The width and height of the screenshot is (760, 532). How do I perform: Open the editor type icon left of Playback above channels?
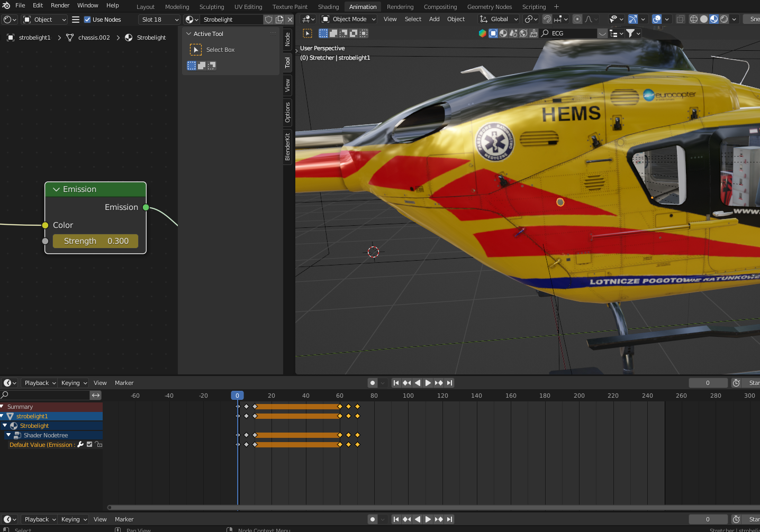pyautogui.click(x=10, y=383)
